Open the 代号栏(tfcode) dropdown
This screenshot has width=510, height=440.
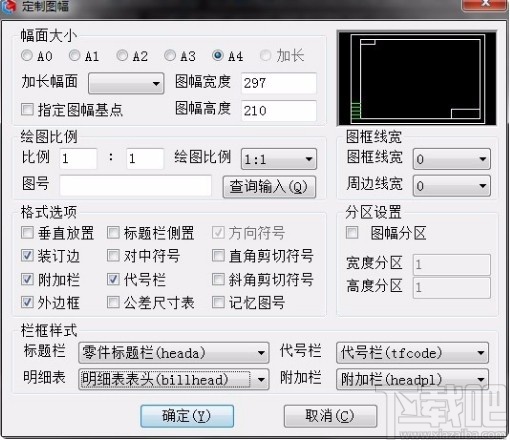[412, 353]
